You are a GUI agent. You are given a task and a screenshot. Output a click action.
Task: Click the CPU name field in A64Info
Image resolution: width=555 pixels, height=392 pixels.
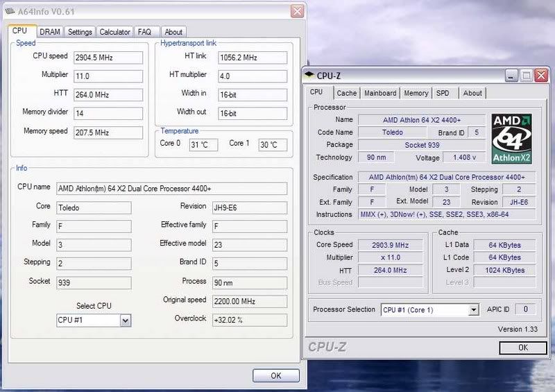(x=171, y=189)
